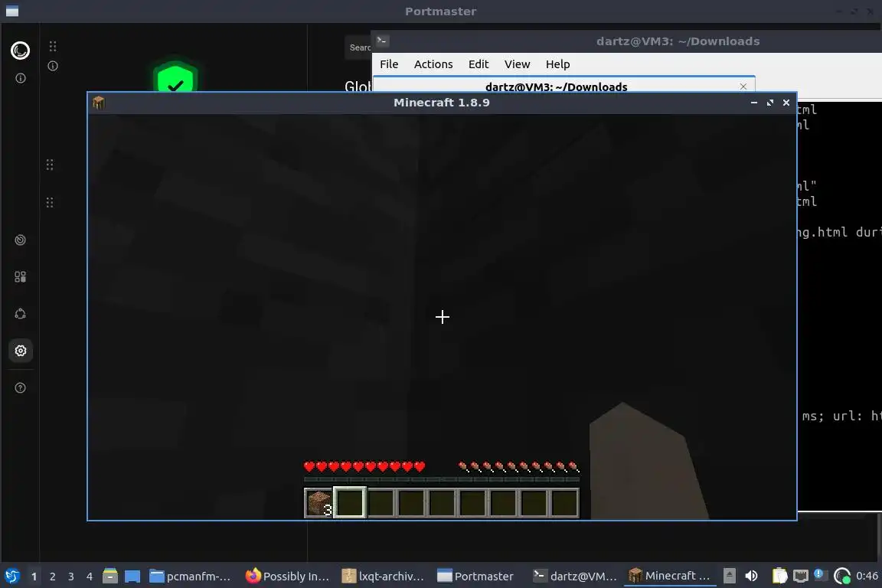Screen dimensions: 882x588
Task: Open the Actions menu in the terminal
Action: [x=433, y=64]
